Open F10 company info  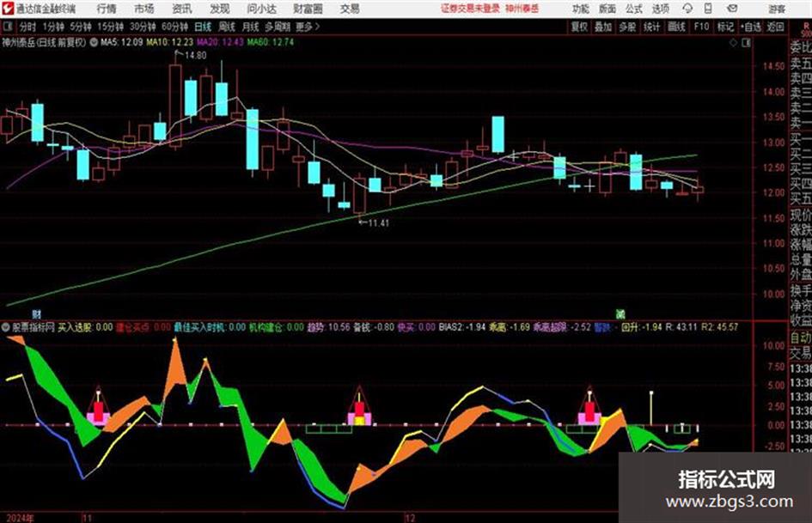click(x=702, y=27)
